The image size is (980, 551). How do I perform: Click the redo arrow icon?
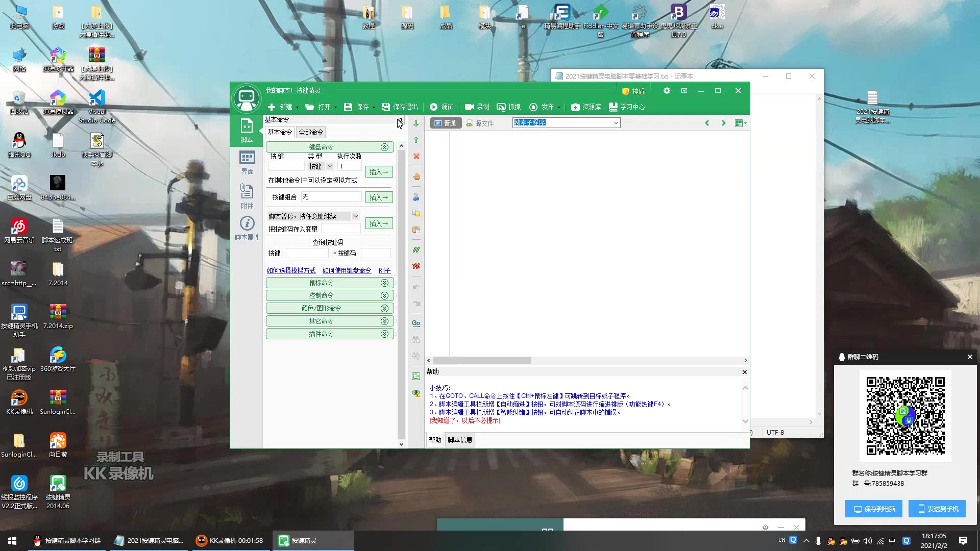point(416,303)
